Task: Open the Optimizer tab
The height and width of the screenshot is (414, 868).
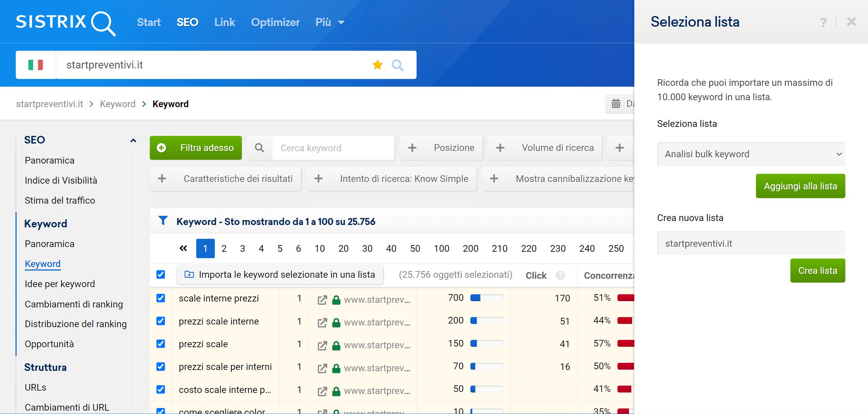Action: coord(275,22)
